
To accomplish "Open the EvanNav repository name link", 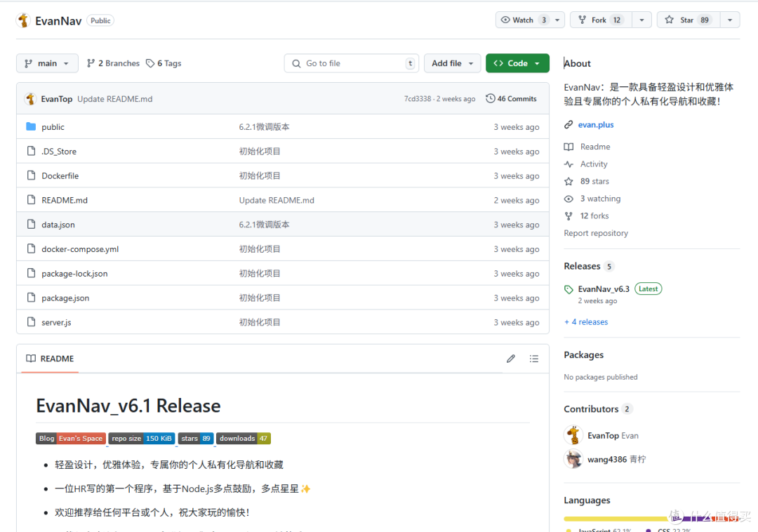I will click(x=58, y=21).
